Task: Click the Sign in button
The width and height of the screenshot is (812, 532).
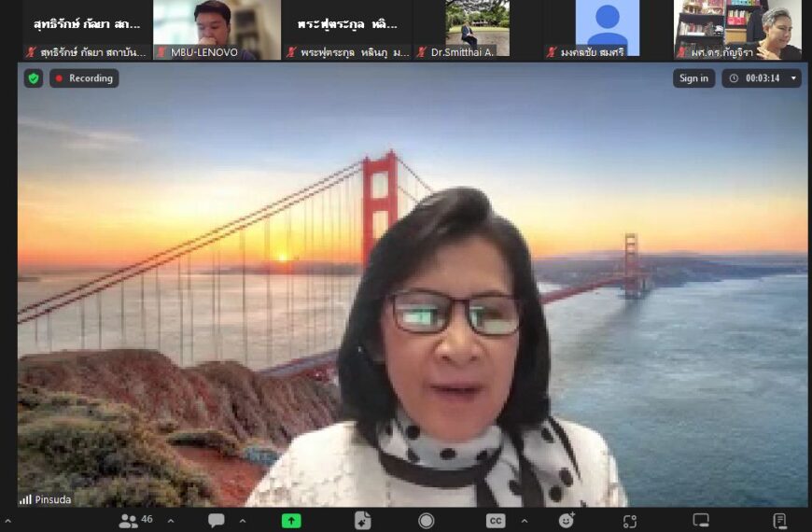Action: click(693, 78)
